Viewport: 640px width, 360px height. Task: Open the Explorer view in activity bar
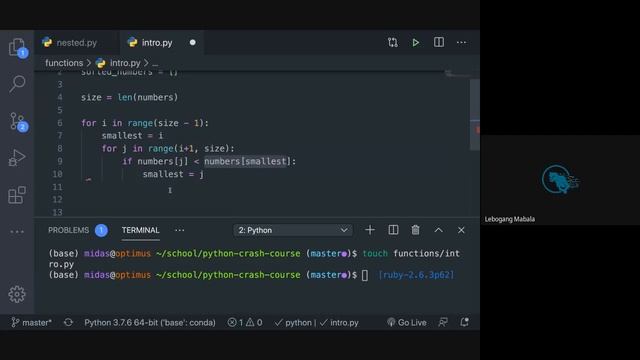(x=17, y=47)
